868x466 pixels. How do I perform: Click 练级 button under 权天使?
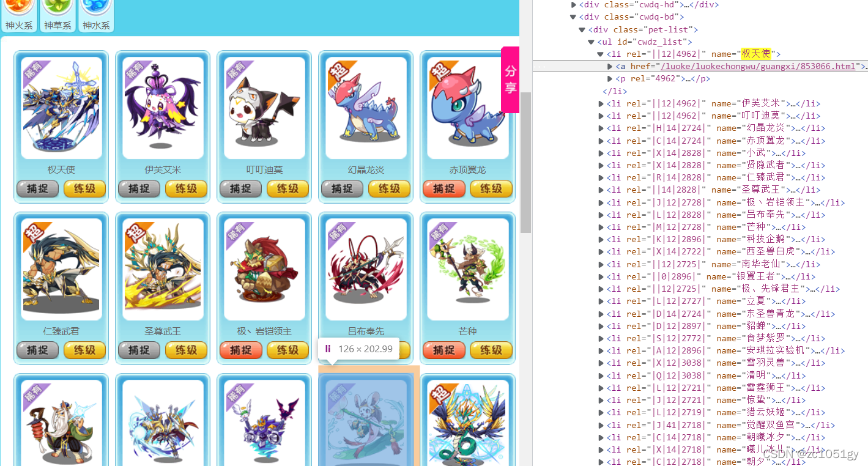[x=84, y=189]
